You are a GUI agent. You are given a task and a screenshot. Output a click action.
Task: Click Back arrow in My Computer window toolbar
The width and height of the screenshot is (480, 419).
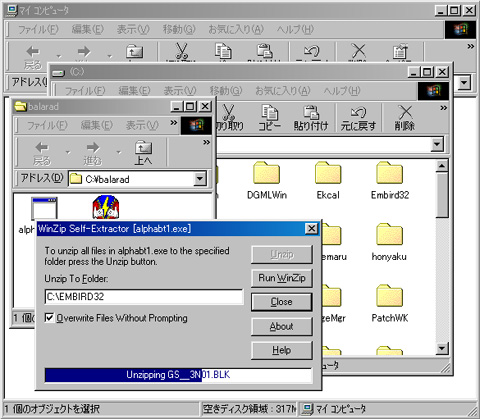[x=33, y=52]
